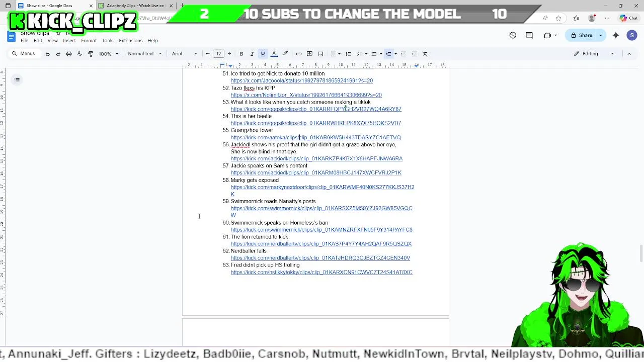Open the Tools menu
644x362 pixels.
coord(108,41)
